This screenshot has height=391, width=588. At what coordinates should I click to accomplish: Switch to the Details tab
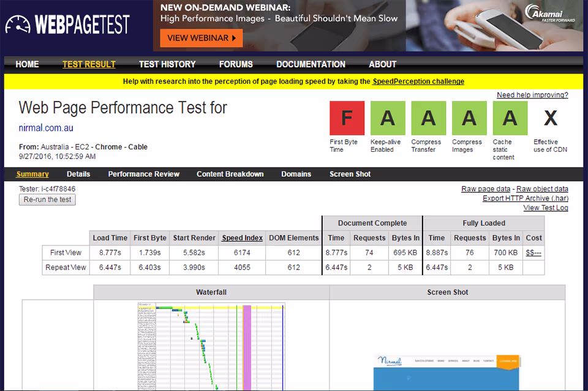coord(78,174)
